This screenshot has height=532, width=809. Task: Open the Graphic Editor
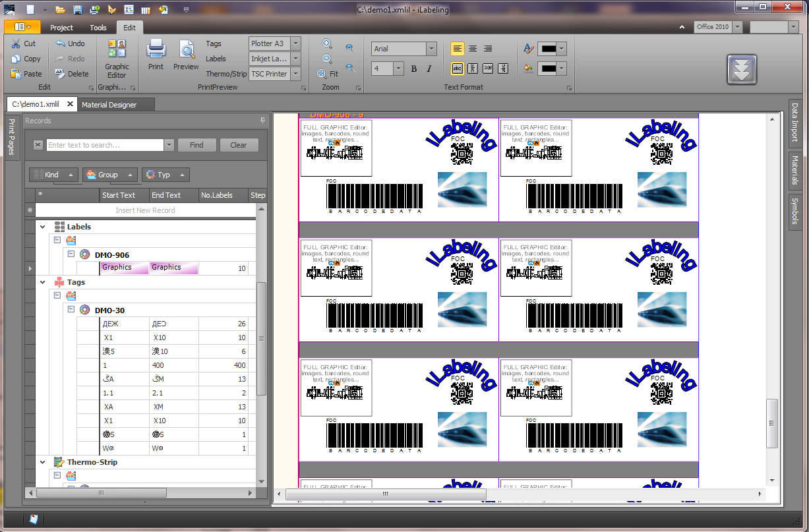(117, 59)
